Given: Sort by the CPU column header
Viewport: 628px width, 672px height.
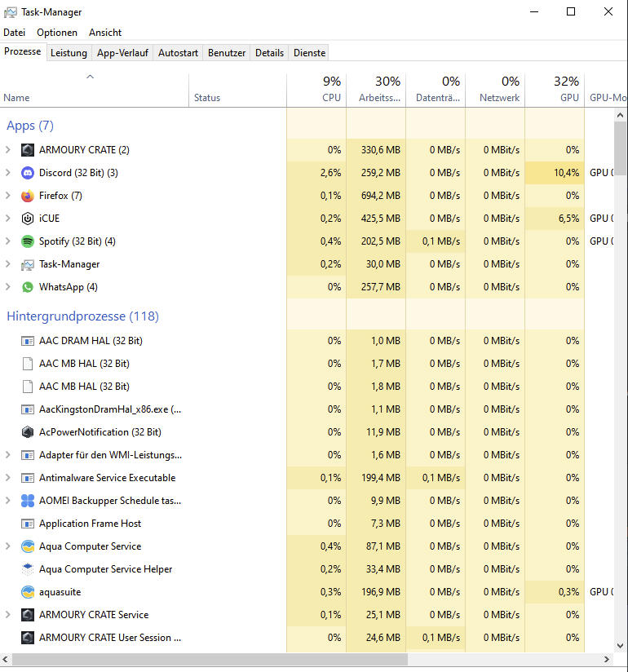Looking at the screenshot, I should point(316,90).
